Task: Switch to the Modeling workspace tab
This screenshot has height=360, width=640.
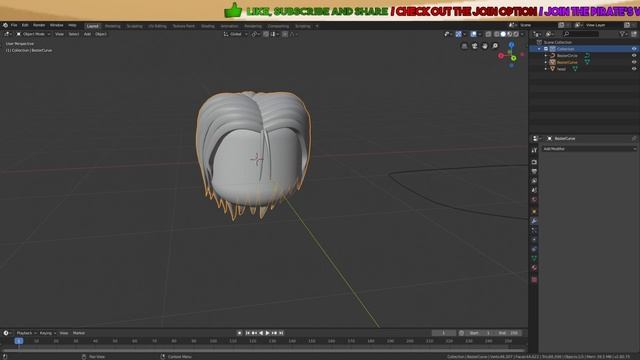Action: point(113,26)
